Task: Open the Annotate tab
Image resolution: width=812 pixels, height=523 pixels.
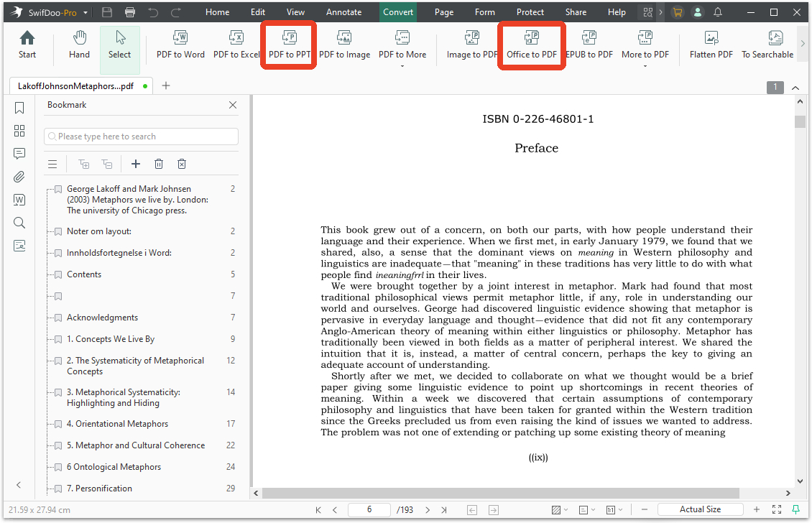Action: coord(344,12)
